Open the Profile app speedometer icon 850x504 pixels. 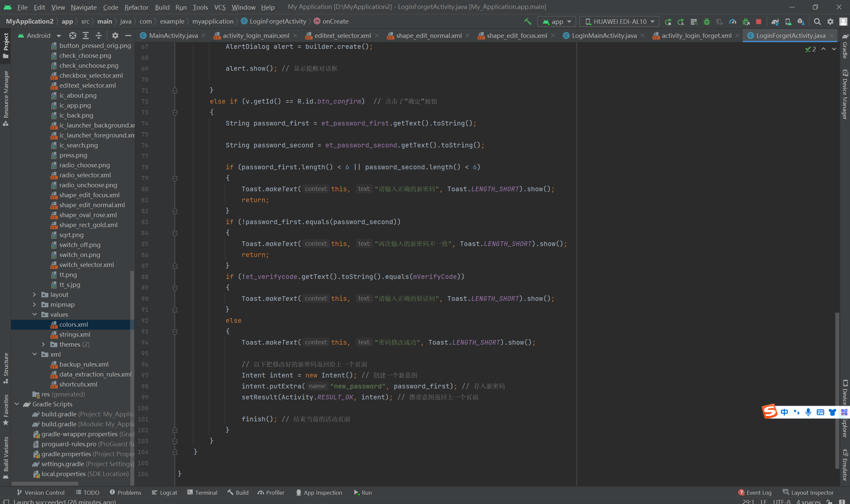[x=732, y=21]
